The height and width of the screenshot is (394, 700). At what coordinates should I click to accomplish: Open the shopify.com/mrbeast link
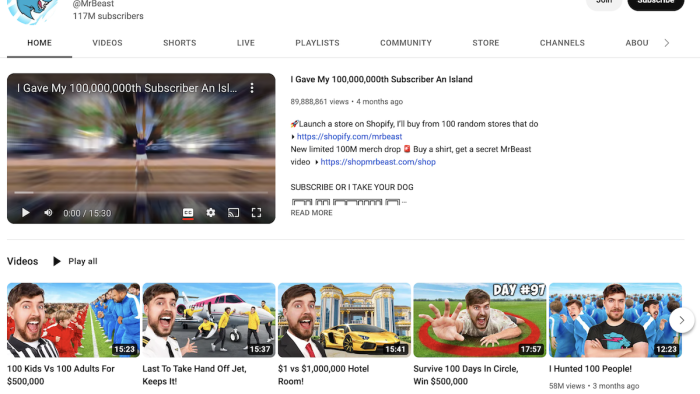pyautogui.click(x=349, y=137)
